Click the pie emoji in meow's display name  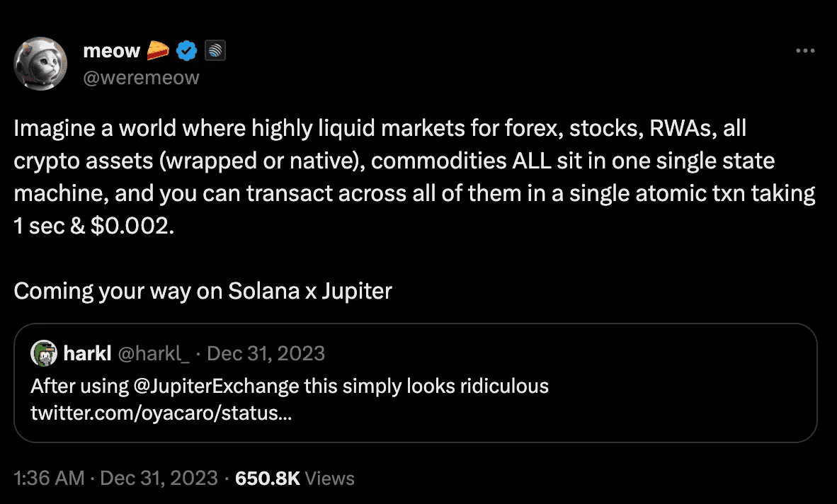click(157, 50)
